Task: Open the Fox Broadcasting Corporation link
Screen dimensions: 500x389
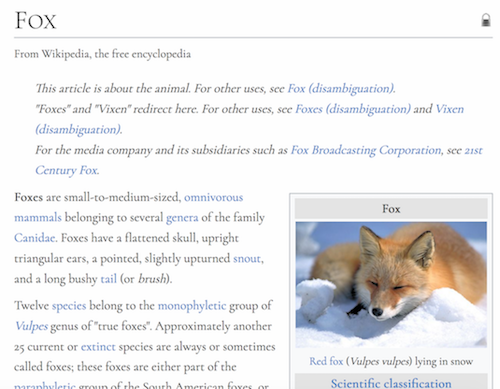Action: pyautogui.click(x=366, y=150)
